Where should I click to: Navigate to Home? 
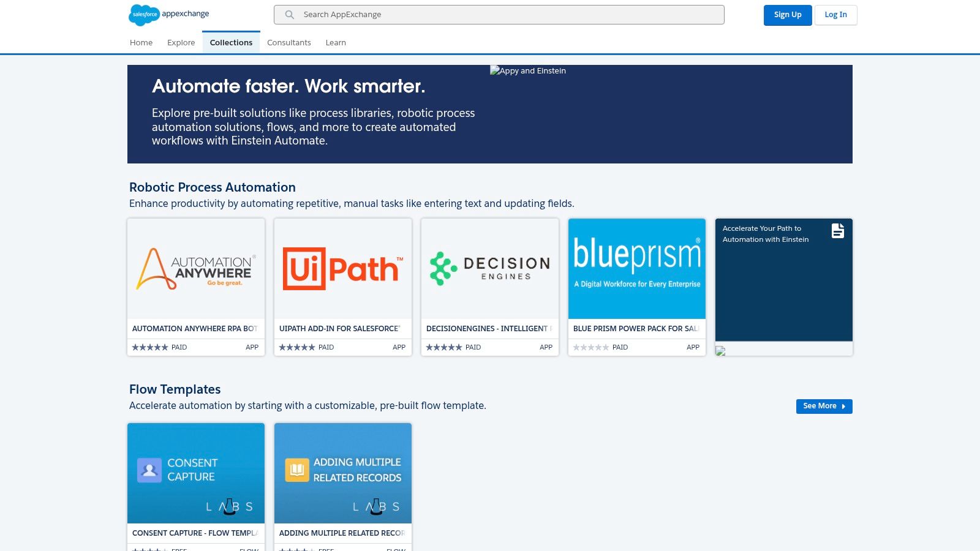[x=141, y=42]
